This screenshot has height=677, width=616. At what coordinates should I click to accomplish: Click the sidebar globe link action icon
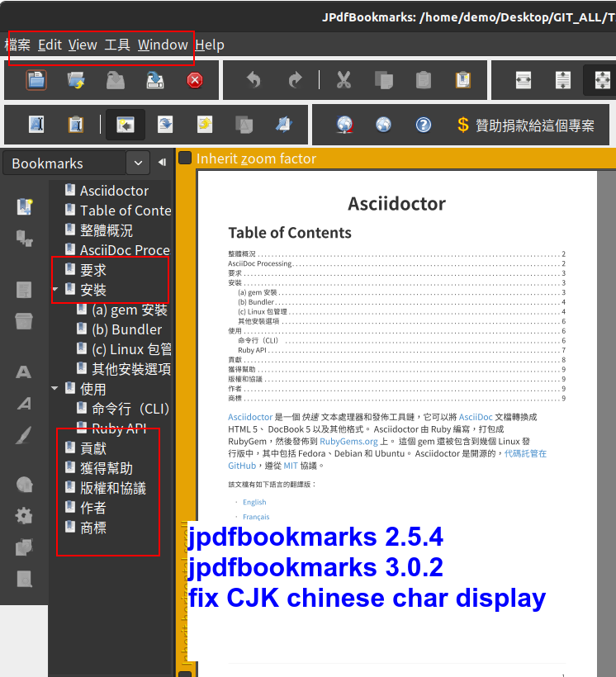pos(24,485)
